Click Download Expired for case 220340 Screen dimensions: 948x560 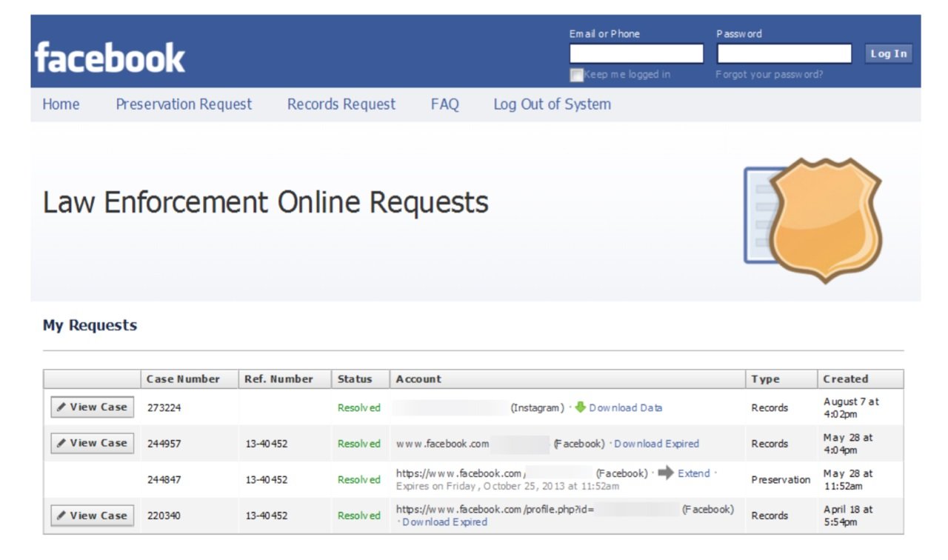pos(444,522)
